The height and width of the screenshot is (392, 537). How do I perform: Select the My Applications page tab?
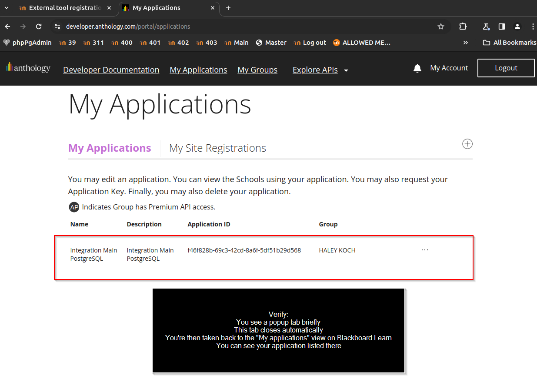(x=110, y=148)
